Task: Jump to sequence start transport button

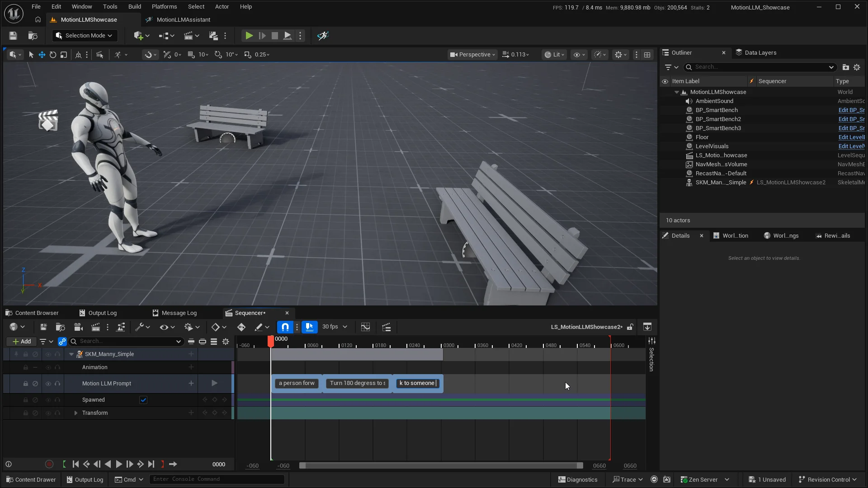Action: coord(75,464)
